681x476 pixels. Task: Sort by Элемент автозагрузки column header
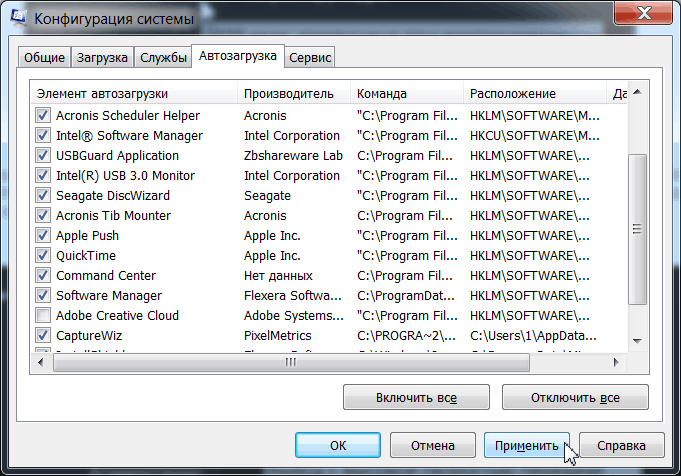coord(134,93)
